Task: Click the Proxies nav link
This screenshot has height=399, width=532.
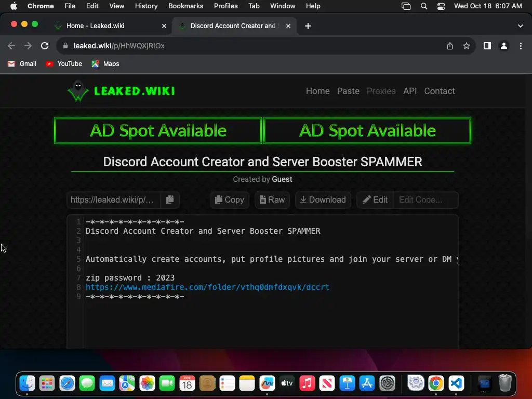Action: coord(381,91)
